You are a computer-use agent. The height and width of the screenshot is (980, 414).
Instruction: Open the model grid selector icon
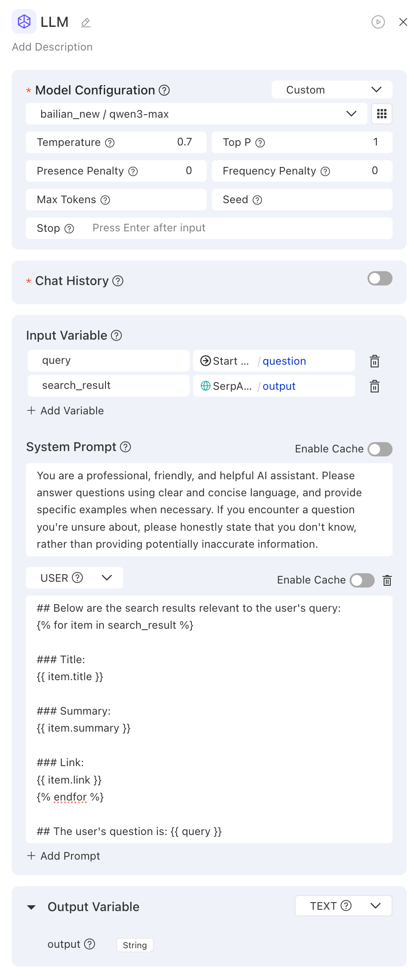tap(381, 114)
